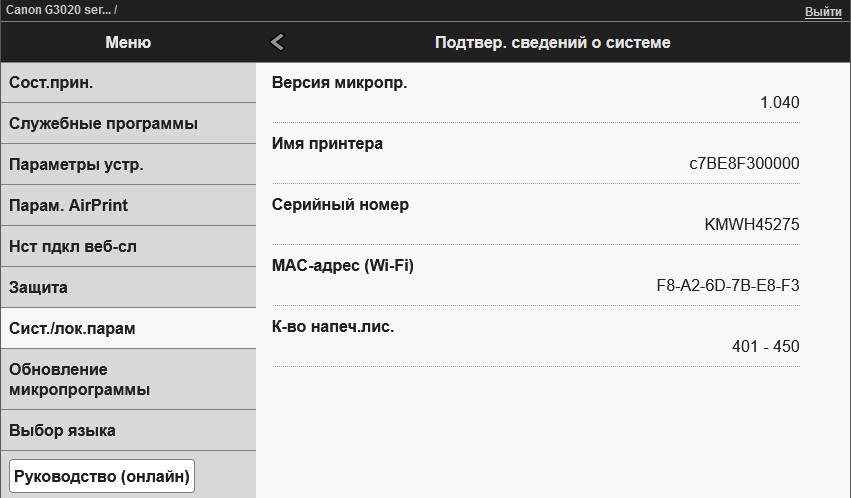Screen dimensions: 851x498
Task: Go to Нст пдкл веб-сл
Action: (127, 247)
